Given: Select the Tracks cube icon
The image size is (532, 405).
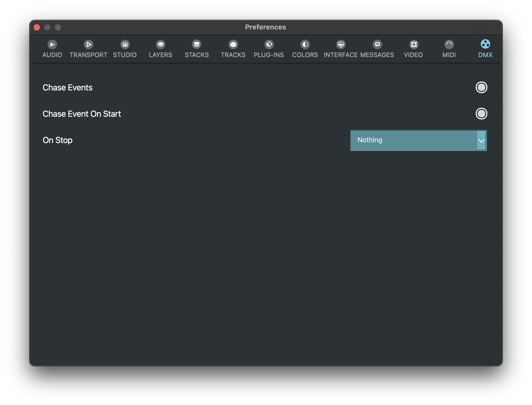Looking at the screenshot, I should [x=233, y=44].
